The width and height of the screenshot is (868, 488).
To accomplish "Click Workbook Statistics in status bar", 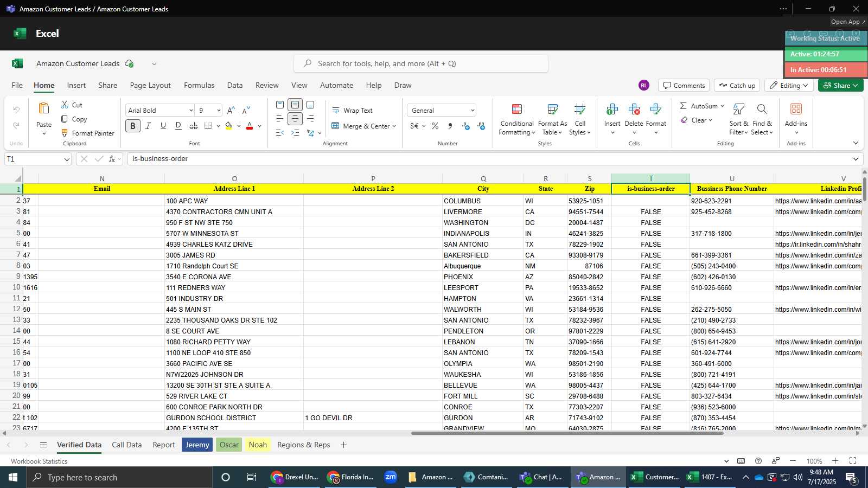I will [39, 461].
